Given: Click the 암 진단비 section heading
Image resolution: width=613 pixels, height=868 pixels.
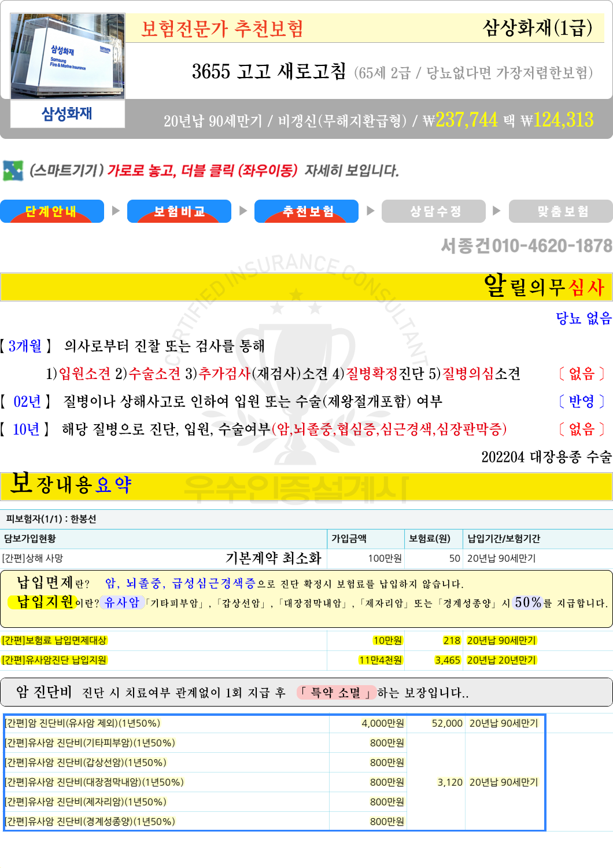Looking at the screenshot, I should point(44,692).
